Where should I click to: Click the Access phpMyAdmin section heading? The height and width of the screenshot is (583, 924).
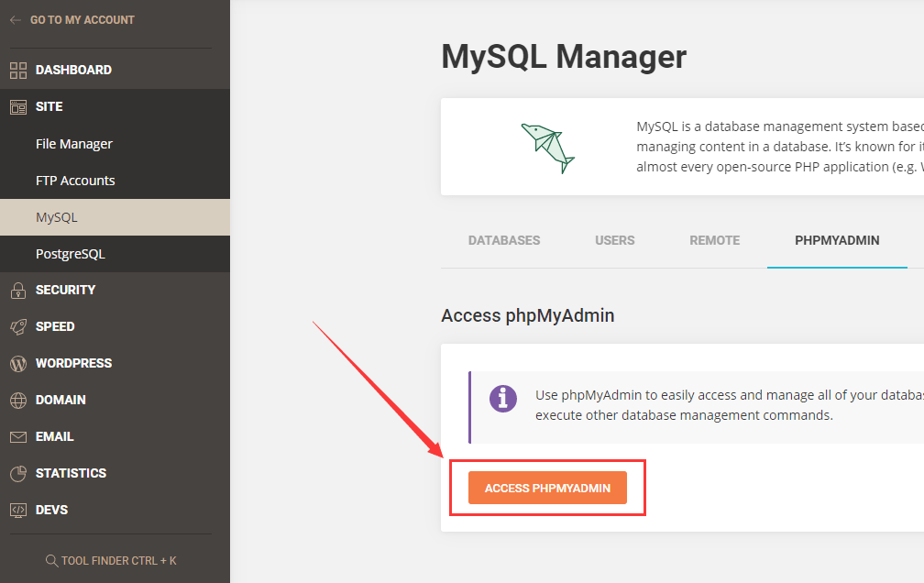pos(527,316)
